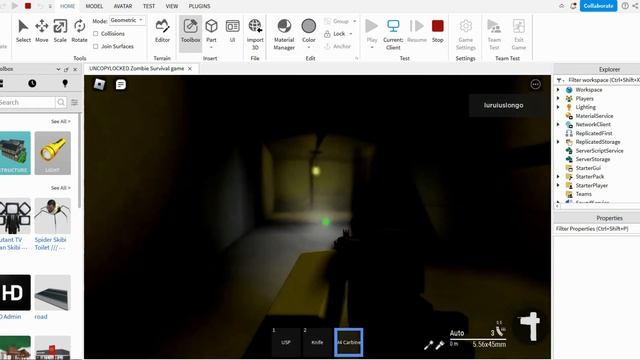Expand the StarterPack tree node
The image size is (640, 360).
click(x=558, y=176)
